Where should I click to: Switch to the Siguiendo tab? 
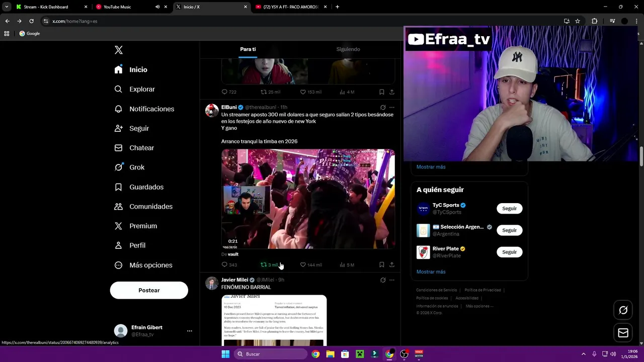click(348, 49)
